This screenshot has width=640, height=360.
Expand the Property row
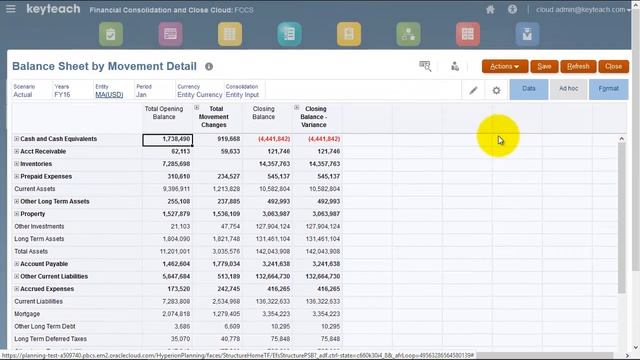pos(16,214)
